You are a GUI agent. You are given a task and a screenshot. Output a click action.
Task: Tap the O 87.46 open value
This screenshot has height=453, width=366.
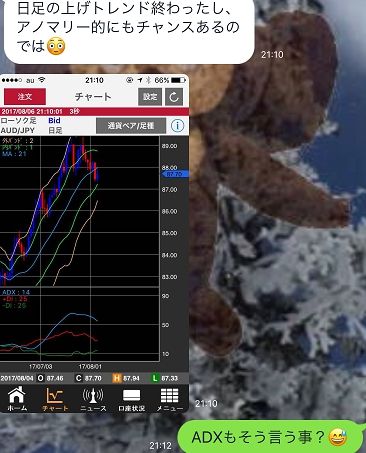pyautogui.click(x=50, y=378)
